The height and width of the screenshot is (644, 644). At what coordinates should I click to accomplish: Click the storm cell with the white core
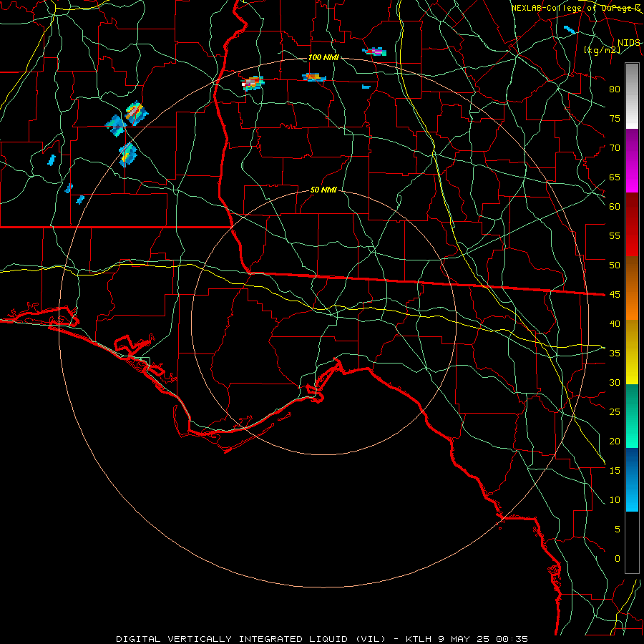252,83
